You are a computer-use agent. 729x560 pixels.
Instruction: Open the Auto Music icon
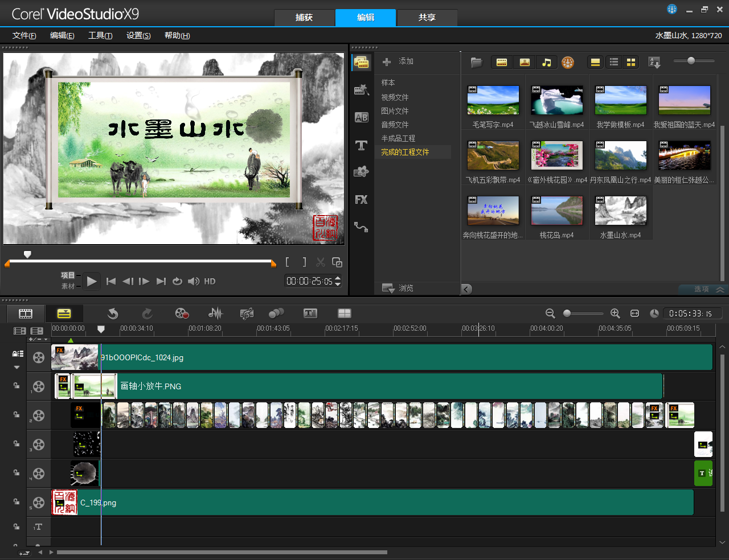(247, 314)
